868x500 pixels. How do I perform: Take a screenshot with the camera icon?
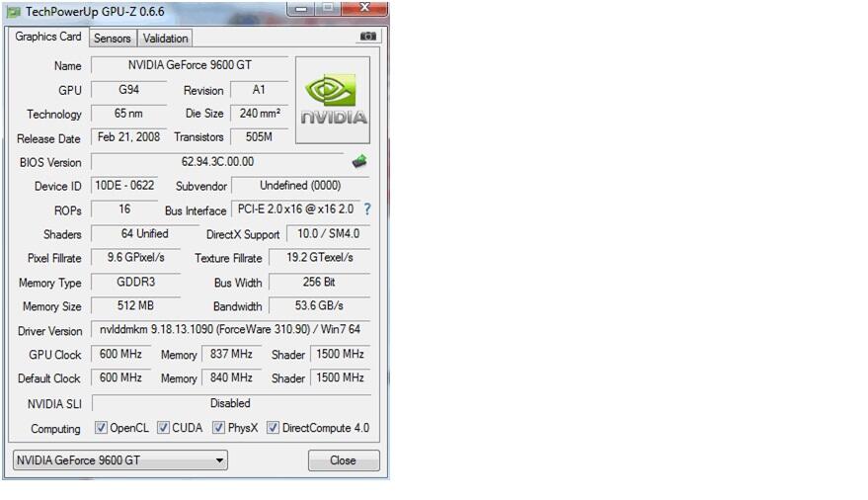[368, 36]
